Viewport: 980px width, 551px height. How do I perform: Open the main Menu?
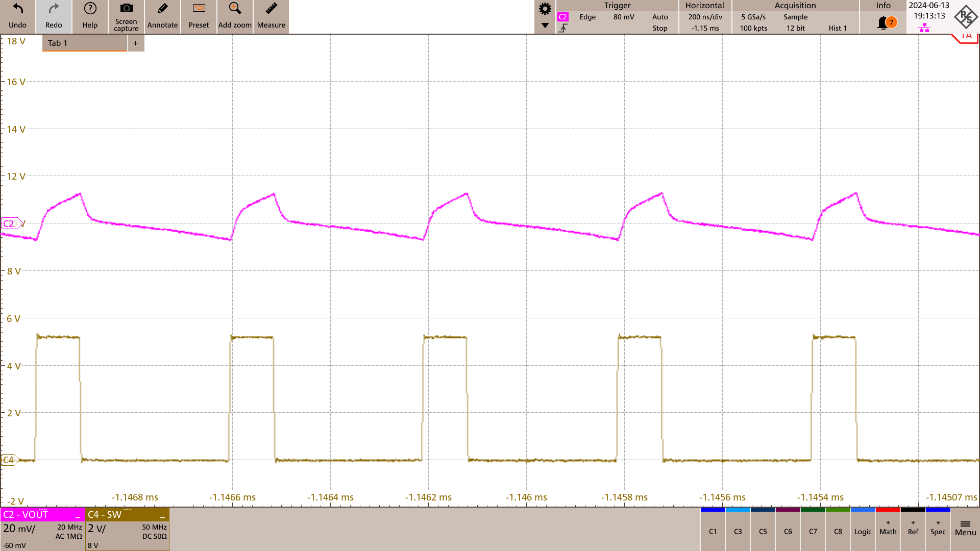[x=965, y=529]
